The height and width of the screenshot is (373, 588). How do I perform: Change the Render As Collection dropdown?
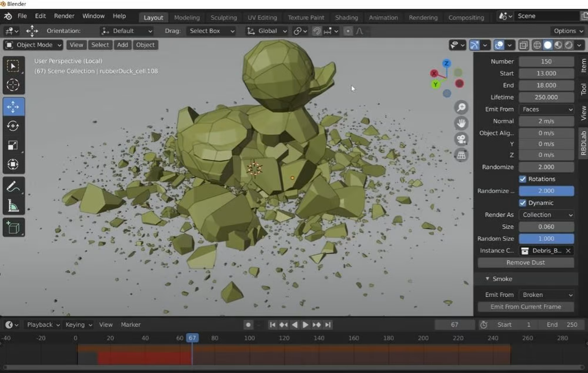point(546,214)
